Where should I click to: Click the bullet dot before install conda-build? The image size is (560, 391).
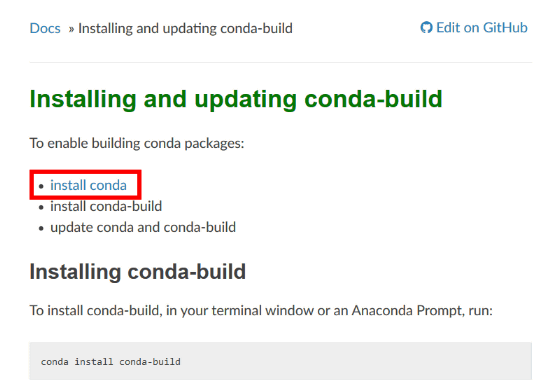pos(41,207)
